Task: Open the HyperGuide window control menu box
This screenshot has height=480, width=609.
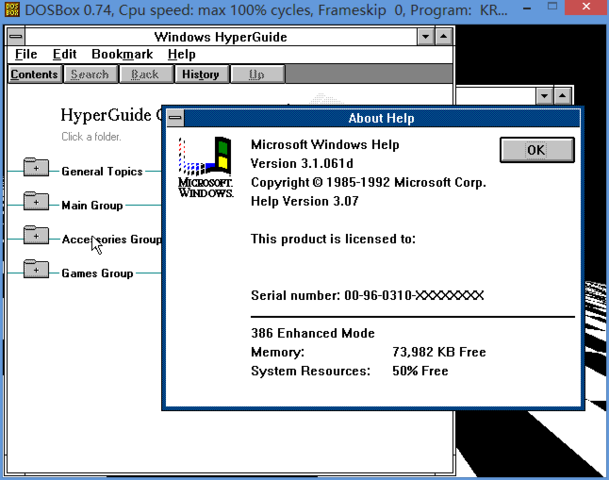Action: pos(16,37)
